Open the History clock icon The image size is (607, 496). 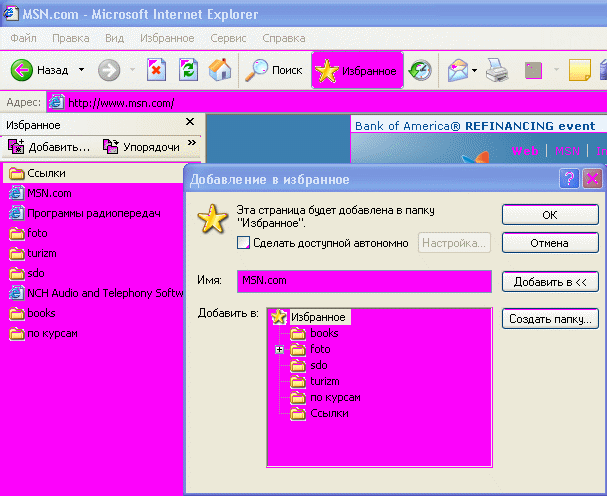(421, 70)
